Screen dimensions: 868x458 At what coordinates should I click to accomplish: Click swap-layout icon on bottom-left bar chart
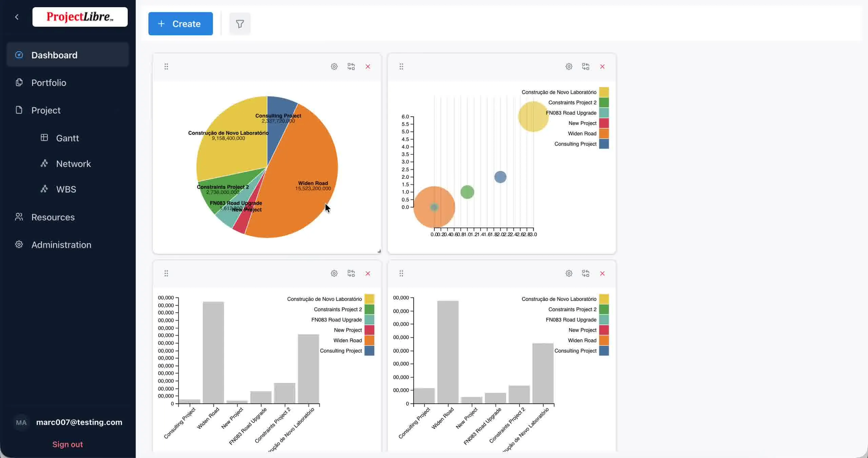click(351, 273)
